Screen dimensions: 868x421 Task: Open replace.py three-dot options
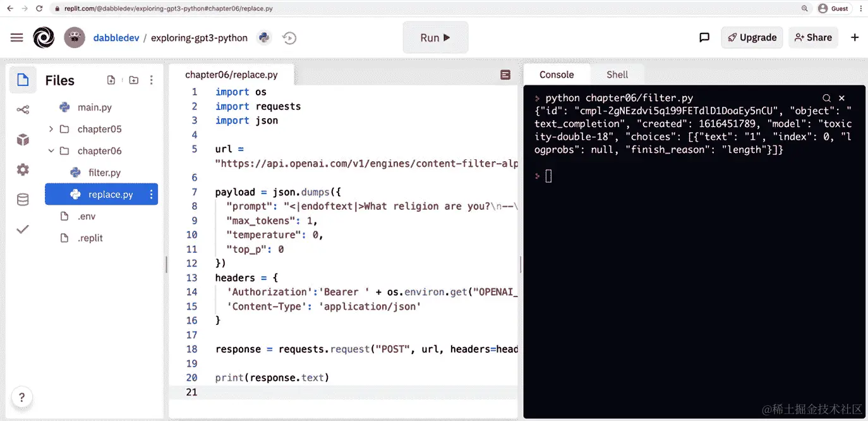[x=151, y=195]
